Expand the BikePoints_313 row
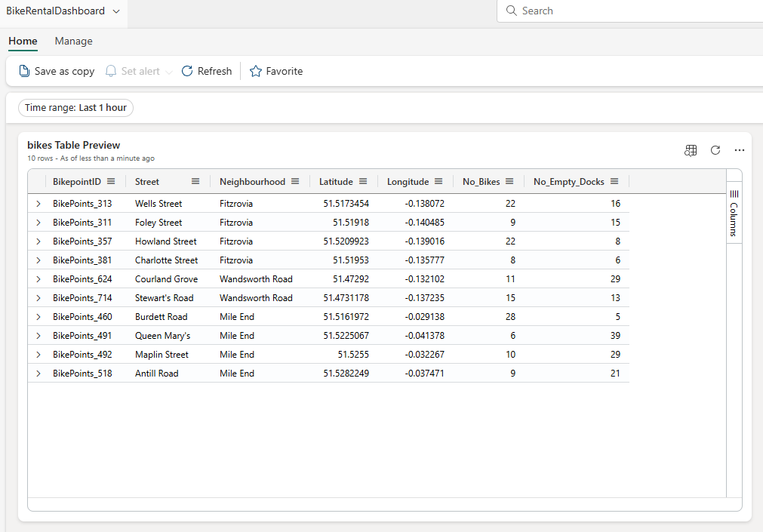This screenshot has height=532, width=763. [x=38, y=204]
